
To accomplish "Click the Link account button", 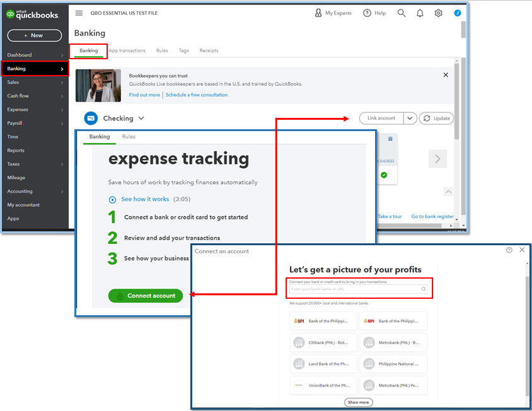I will (x=381, y=118).
